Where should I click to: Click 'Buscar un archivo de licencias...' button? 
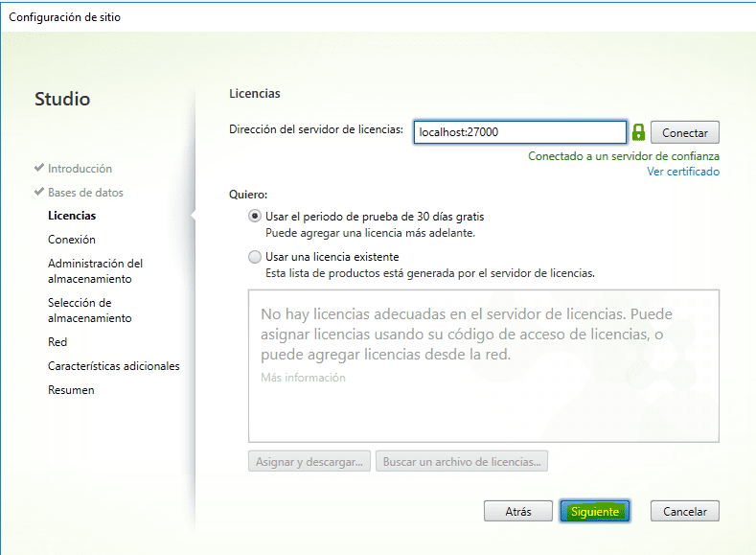coord(462,461)
